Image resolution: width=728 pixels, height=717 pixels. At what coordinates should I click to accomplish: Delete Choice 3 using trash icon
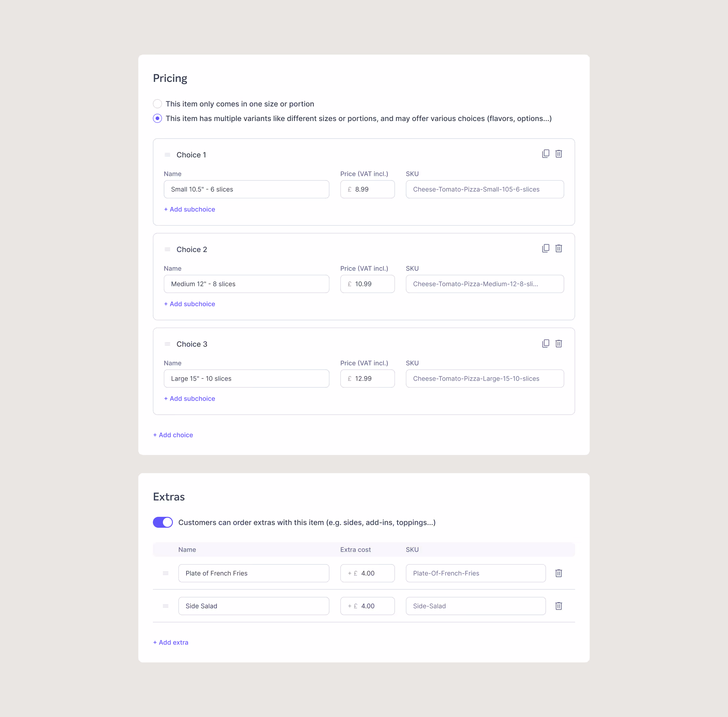click(558, 343)
